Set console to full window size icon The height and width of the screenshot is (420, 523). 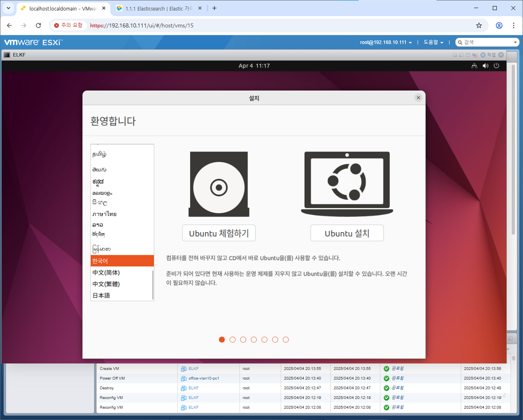pyautogui.click(x=468, y=55)
